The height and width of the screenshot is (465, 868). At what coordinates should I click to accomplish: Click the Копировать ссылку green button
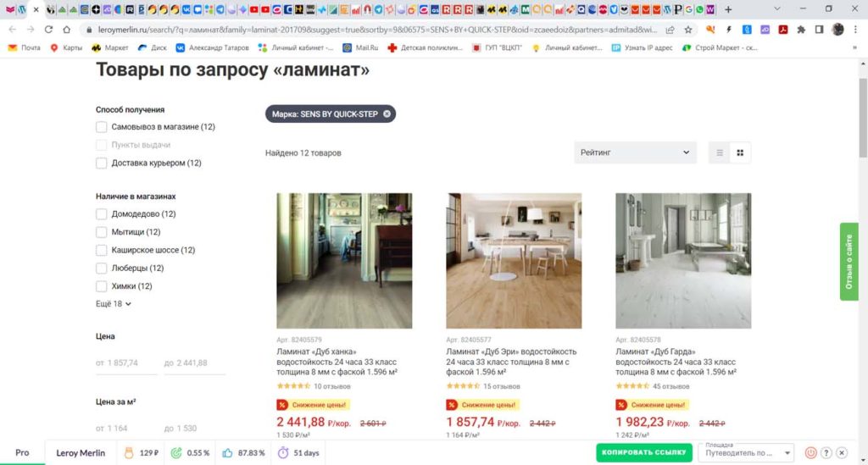[x=643, y=452]
